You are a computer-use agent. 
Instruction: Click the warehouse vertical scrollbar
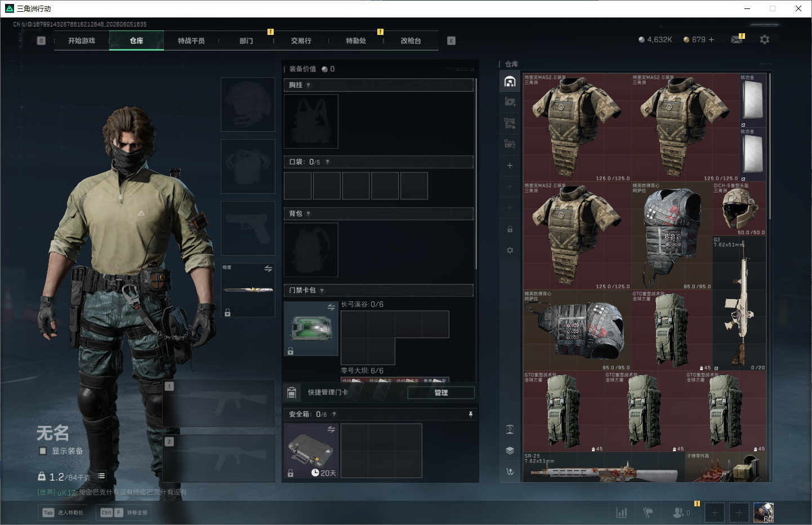coord(770,146)
